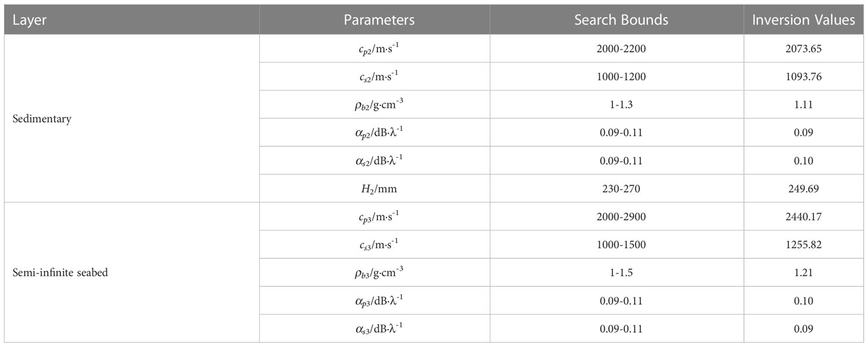The height and width of the screenshot is (347, 868).
Task: Click the 1-1.5 search bounds cell
Action: [x=617, y=273]
